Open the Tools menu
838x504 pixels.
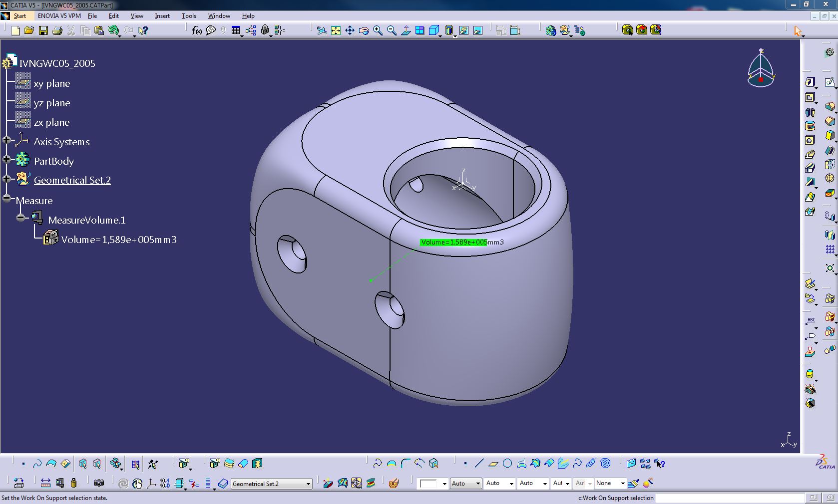click(x=189, y=16)
